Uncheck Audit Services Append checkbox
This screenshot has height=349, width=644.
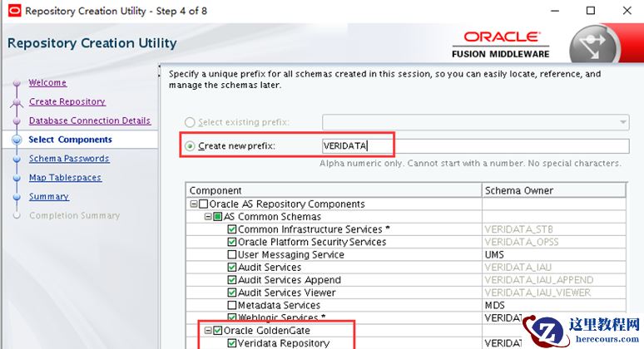(232, 280)
